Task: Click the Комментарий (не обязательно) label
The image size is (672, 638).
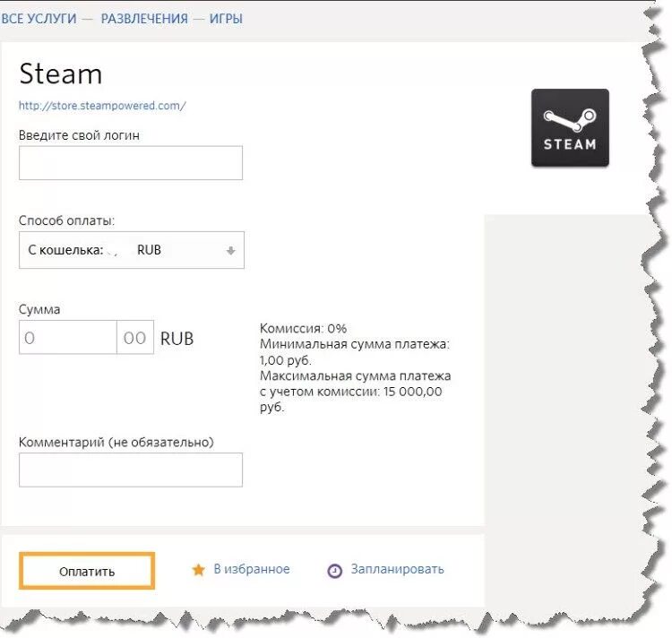Action: click(116, 442)
